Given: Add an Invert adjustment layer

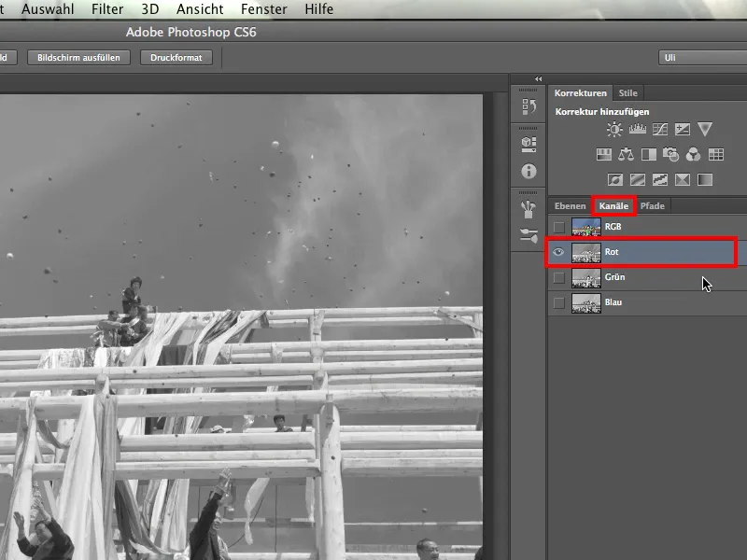Looking at the screenshot, I should pyautogui.click(x=615, y=179).
